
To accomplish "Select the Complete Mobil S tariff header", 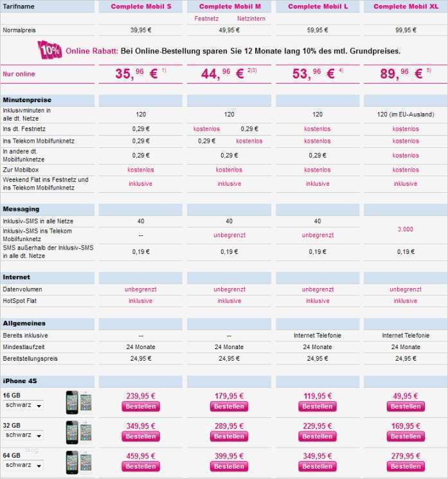I will point(141,6).
